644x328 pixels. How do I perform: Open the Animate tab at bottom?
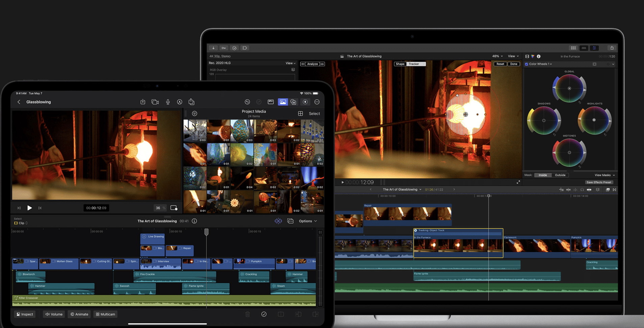tap(79, 314)
